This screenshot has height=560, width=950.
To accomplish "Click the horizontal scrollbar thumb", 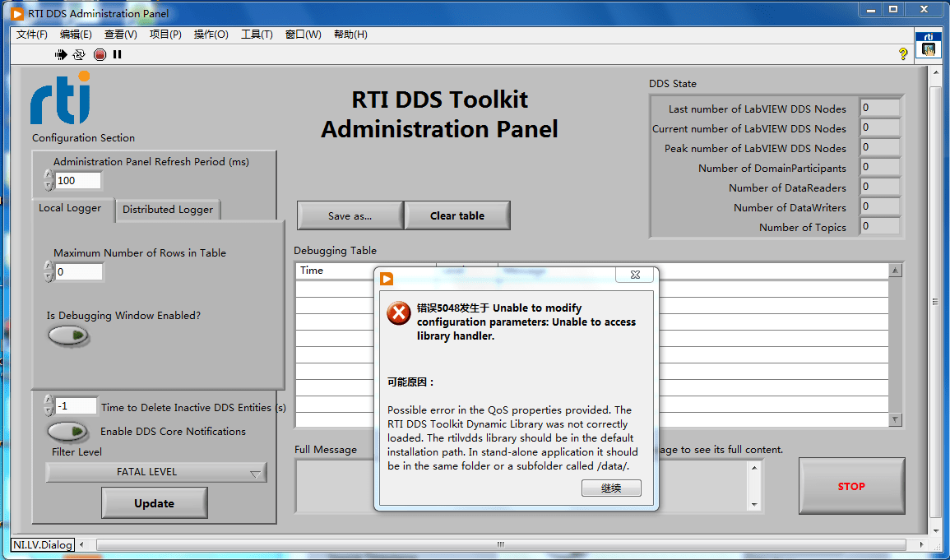I will (500, 544).
